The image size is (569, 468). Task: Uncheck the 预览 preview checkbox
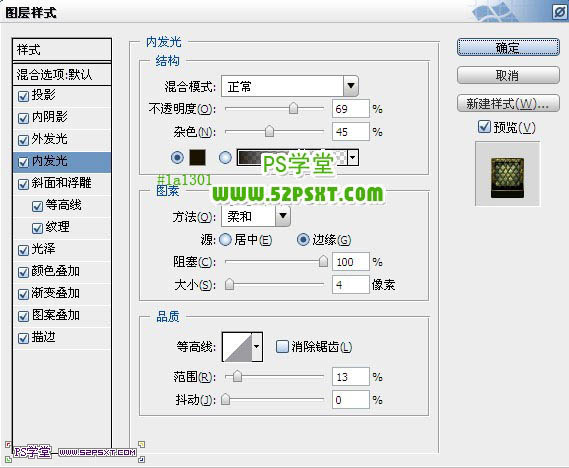484,127
